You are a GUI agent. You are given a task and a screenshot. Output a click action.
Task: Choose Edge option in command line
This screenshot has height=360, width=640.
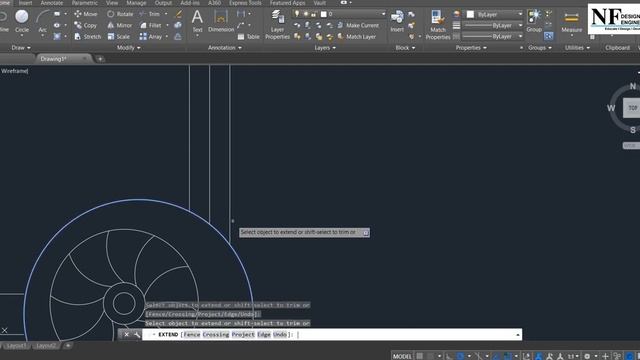(264, 334)
